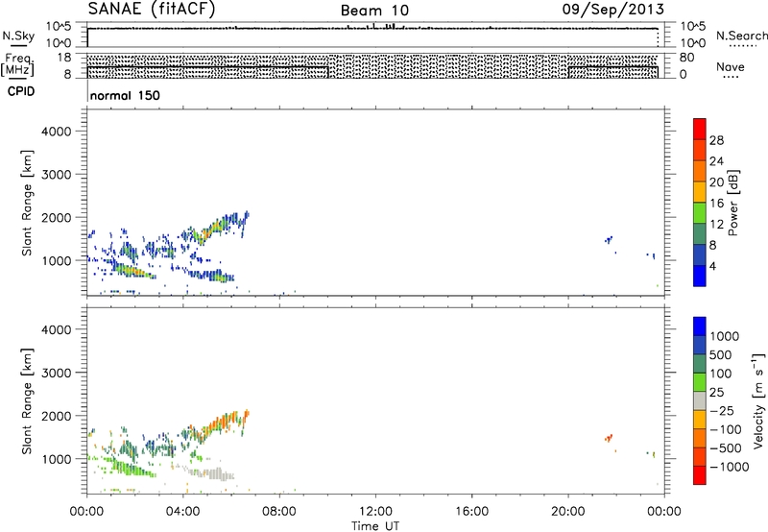Viewport: 768px width, 532px height.
Task: Click the "18" frequency axis value
Action: [63, 58]
